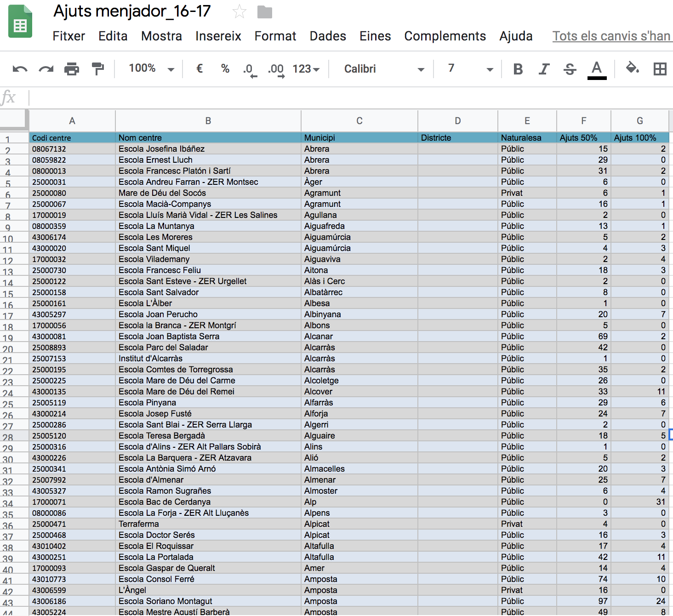Click the Print icon

tap(72, 69)
